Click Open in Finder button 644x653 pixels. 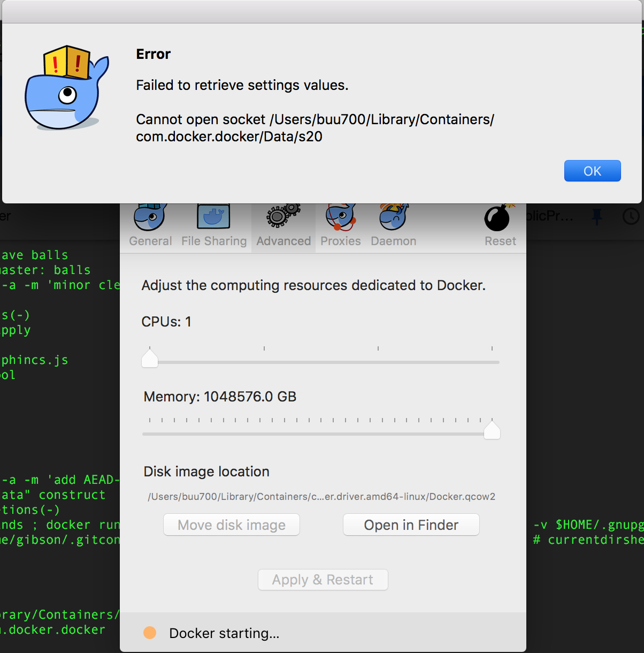tap(411, 525)
